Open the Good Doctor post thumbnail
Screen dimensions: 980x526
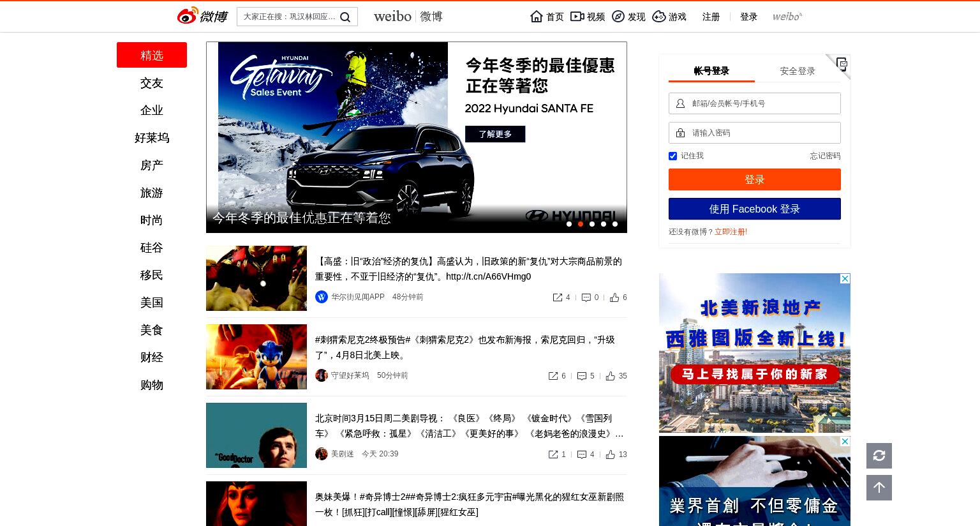click(256, 435)
